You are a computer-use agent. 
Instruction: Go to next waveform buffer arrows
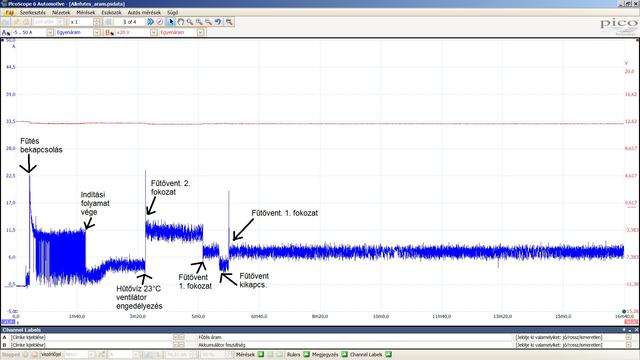pyautogui.click(x=151, y=22)
